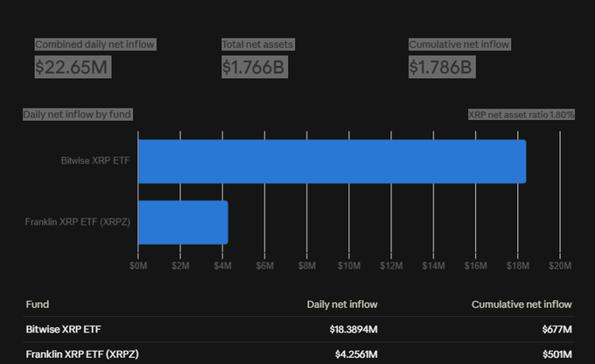Click the $18.3894M table cell

[x=353, y=329]
